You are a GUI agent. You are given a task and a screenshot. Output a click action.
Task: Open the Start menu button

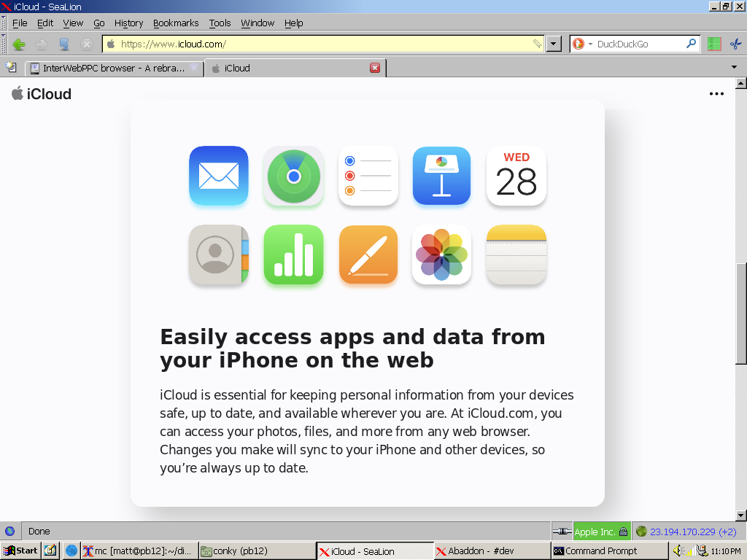20,551
